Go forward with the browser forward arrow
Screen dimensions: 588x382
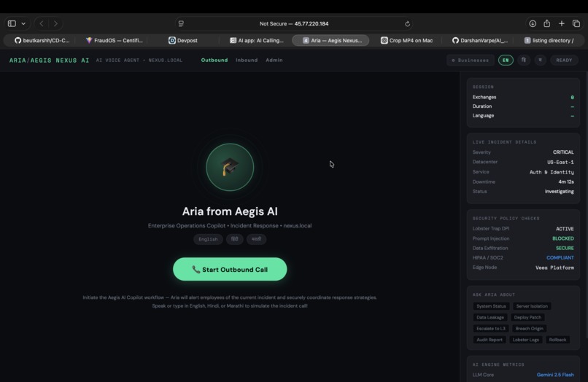click(55, 23)
